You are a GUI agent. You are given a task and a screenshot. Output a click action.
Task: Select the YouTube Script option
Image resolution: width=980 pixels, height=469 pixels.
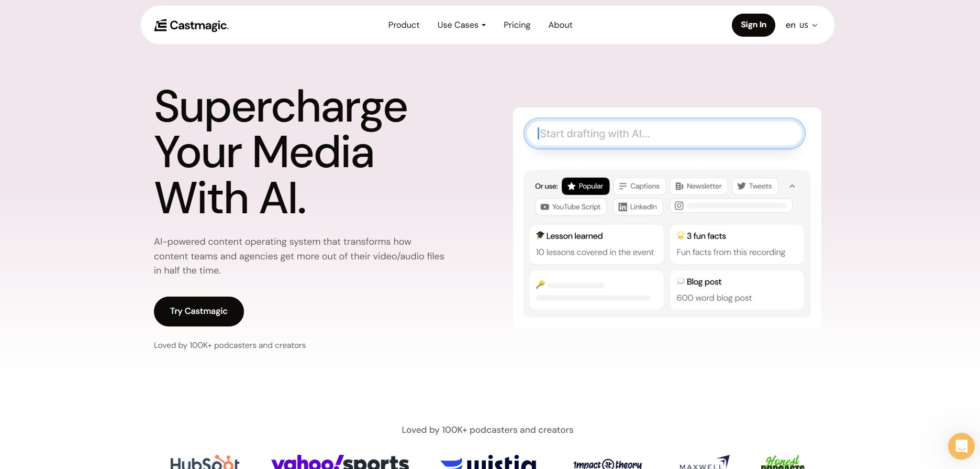(x=571, y=207)
